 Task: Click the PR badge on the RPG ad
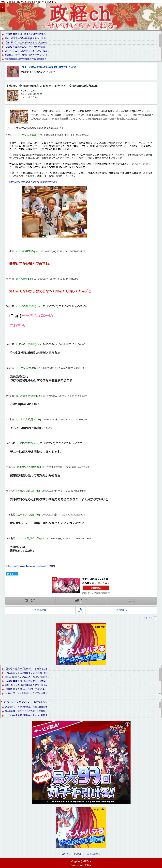(x=54, y=579)
